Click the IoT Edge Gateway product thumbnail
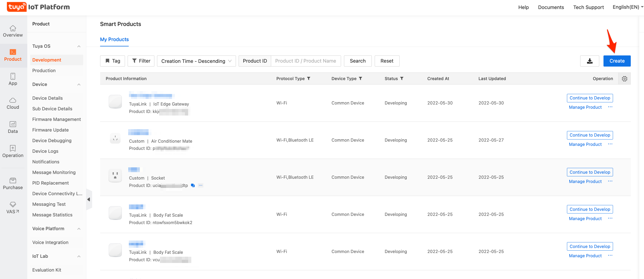The height and width of the screenshot is (279, 644). coord(115,102)
